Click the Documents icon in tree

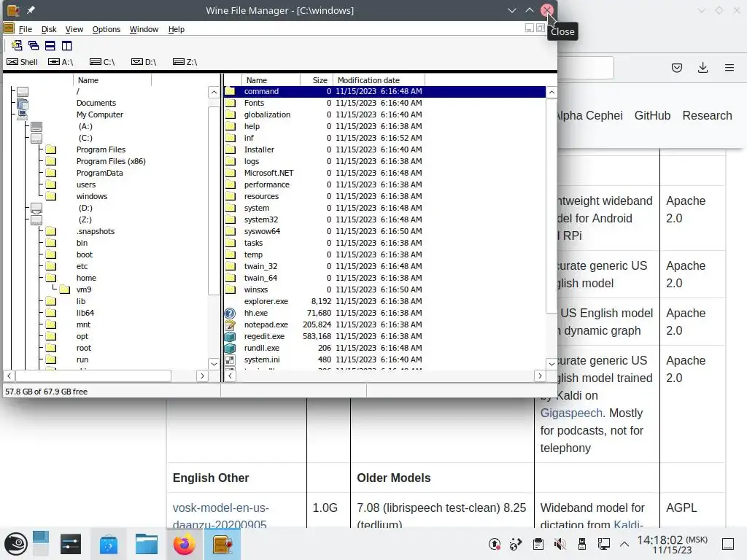tap(23, 103)
